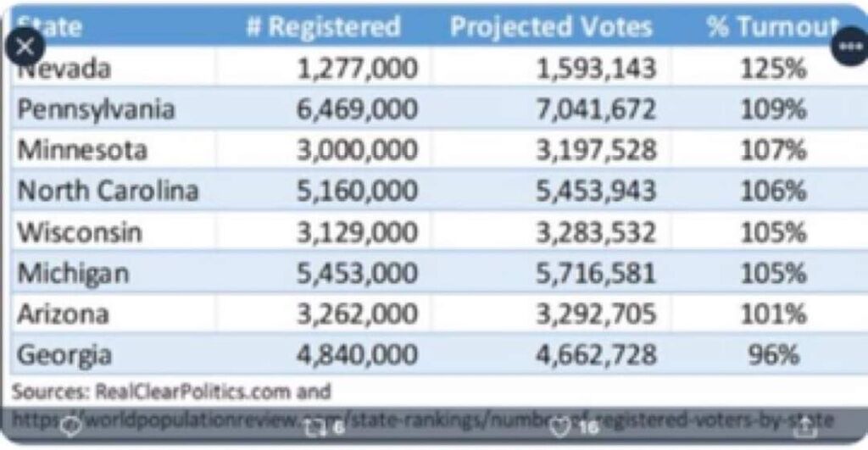Image resolution: width=868 pixels, height=450 pixels.
Task: Click Arizona's 101% turnout value
Action: 773,314
